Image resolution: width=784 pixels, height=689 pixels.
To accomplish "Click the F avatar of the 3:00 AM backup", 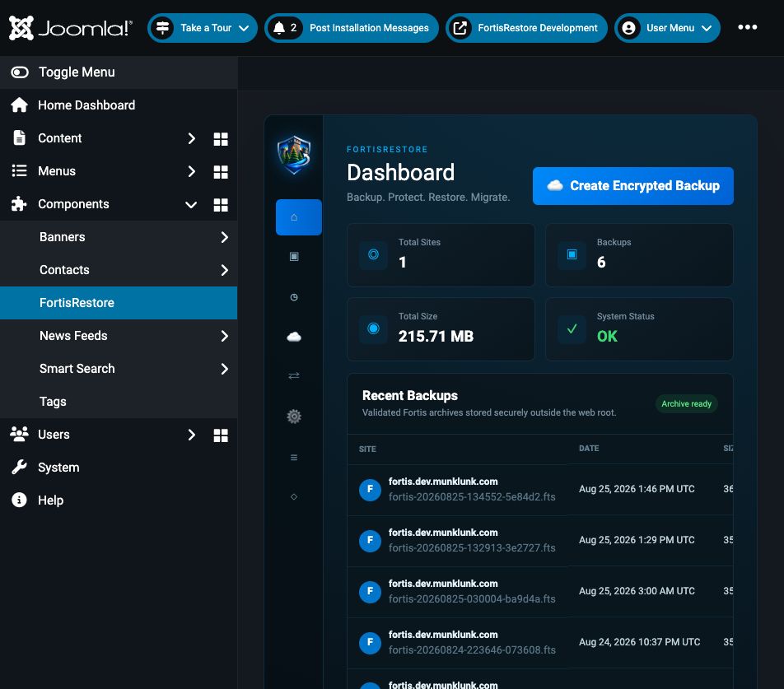I will click(x=370, y=592).
